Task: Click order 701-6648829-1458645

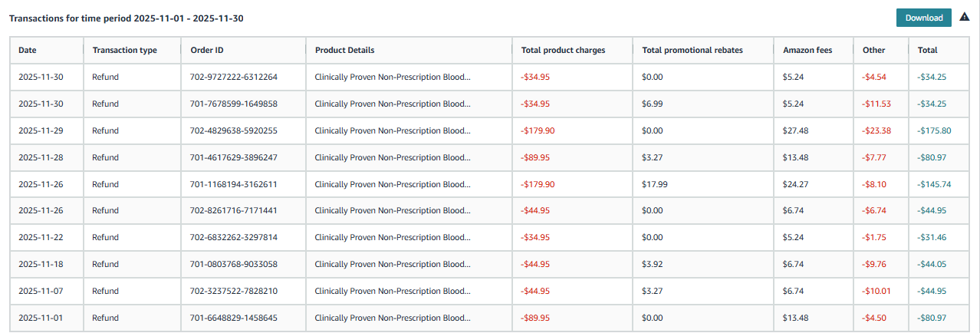Action: click(234, 318)
